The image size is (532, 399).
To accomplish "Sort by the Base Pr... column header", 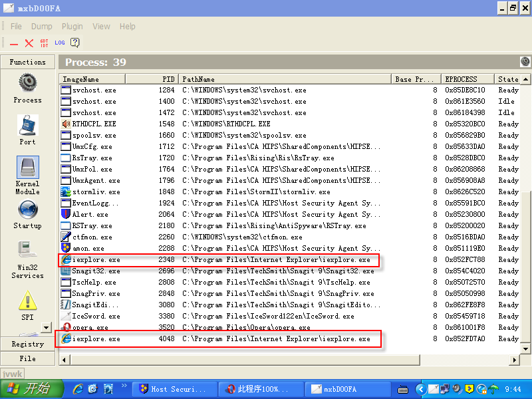I will 416,79.
